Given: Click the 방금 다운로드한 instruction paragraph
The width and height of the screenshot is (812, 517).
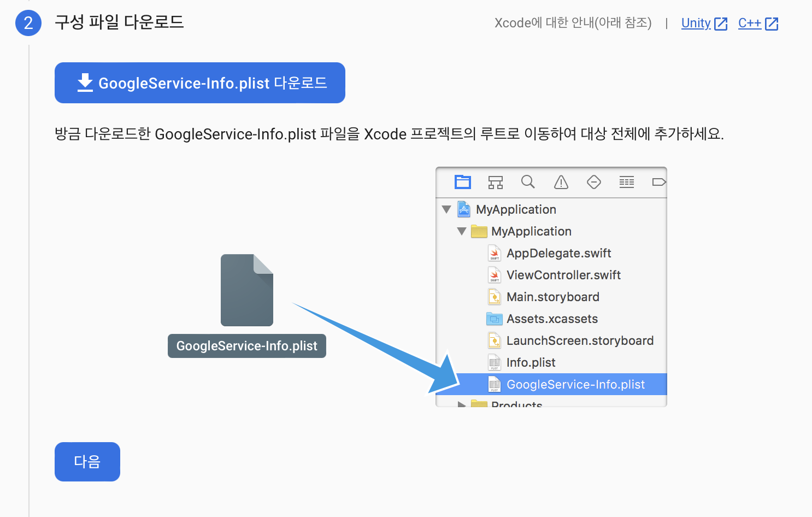Looking at the screenshot, I should click(389, 134).
